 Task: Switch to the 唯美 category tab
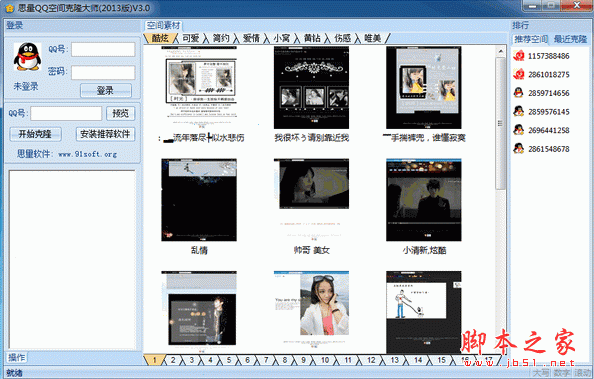click(x=373, y=38)
